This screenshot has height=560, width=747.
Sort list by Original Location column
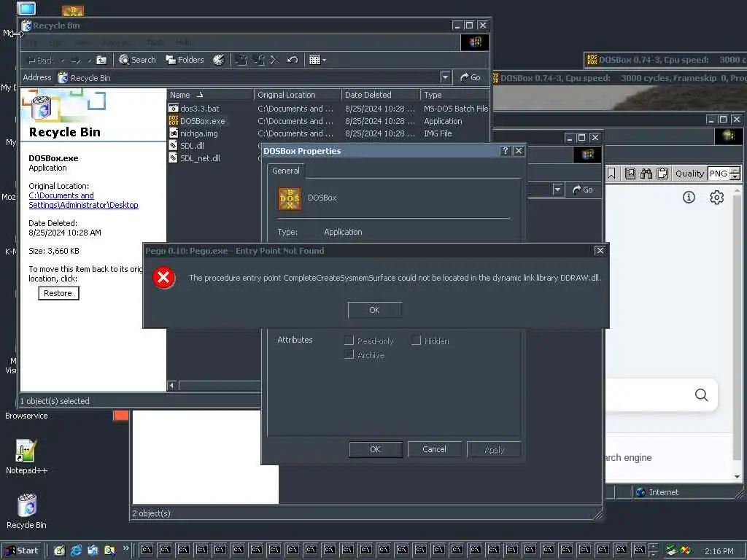click(298, 95)
